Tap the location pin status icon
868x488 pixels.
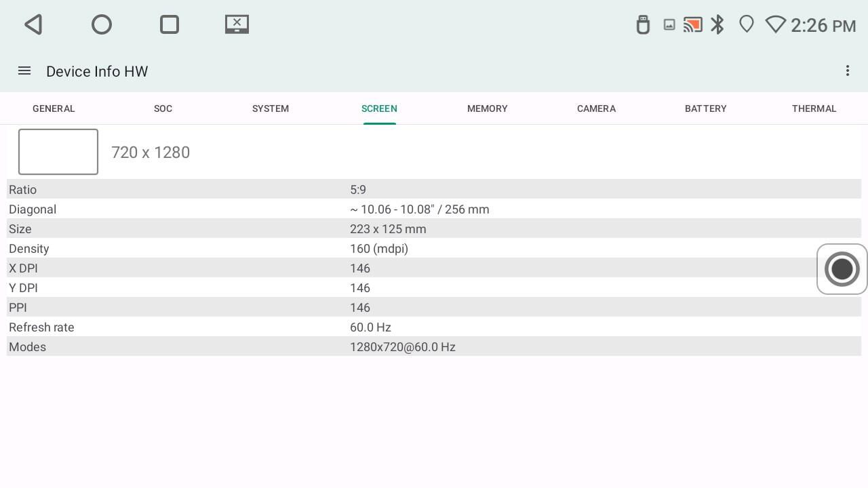(746, 25)
